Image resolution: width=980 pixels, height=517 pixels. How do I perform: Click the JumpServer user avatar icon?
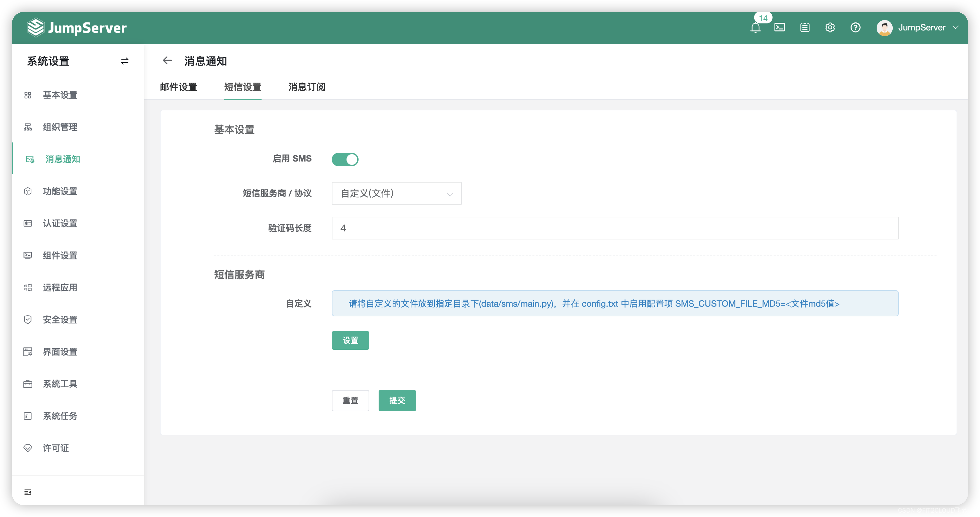coord(885,27)
